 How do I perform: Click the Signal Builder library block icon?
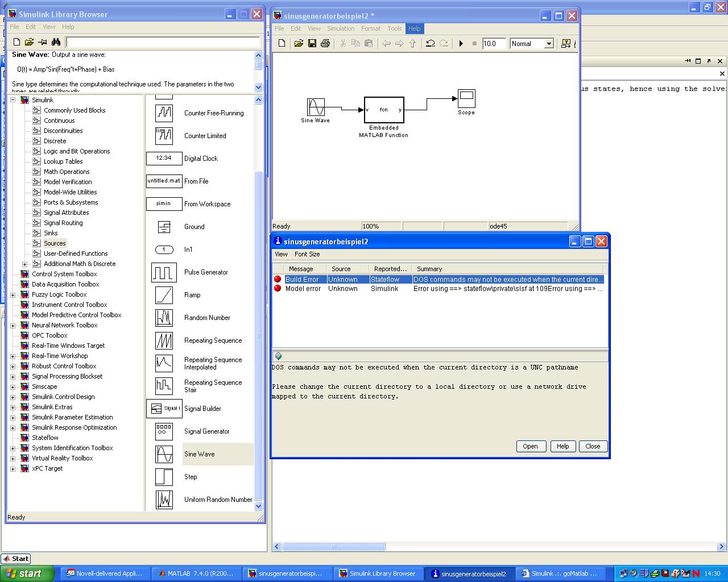[164, 409]
